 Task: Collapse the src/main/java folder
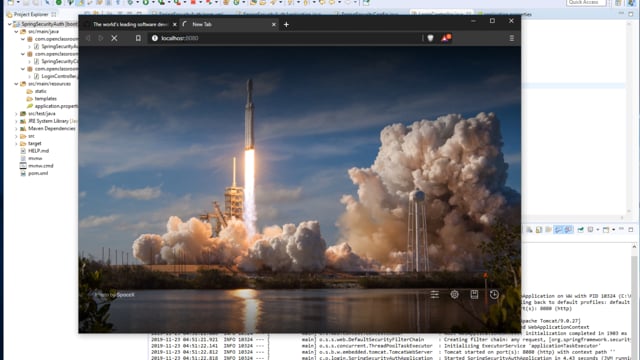[16, 31]
